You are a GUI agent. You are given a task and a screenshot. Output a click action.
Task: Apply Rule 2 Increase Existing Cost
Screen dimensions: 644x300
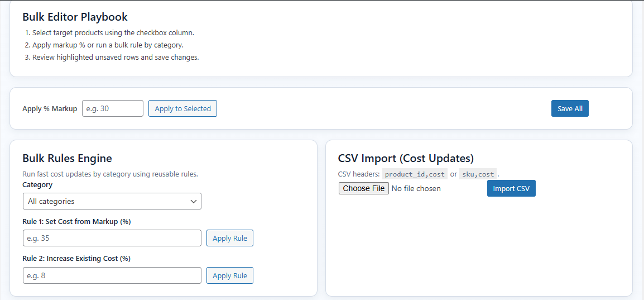229,275
